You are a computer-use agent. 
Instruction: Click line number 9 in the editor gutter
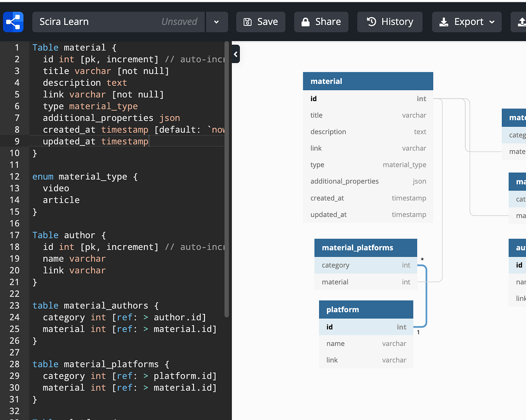pyautogui.click(x=17, y=141)
